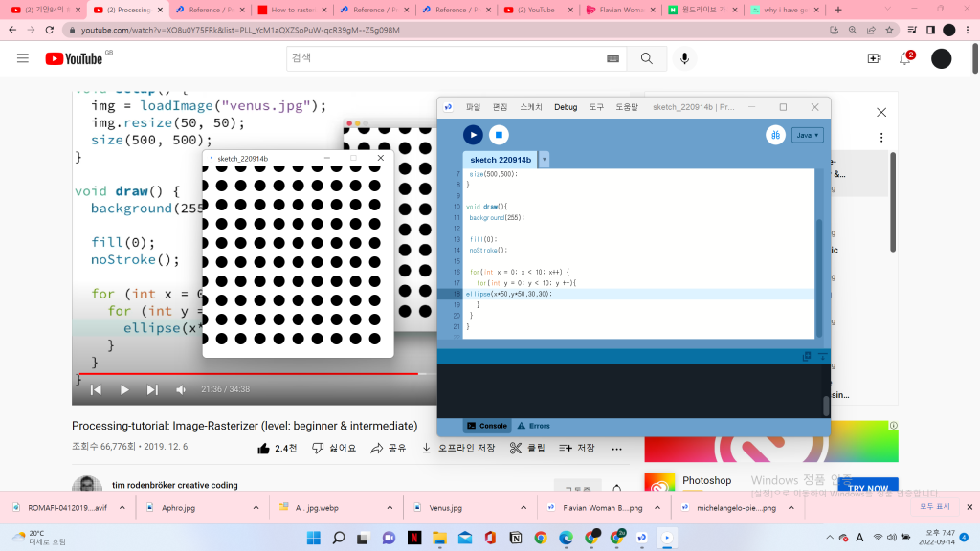
Task: Open more actions ellipsis under video
Action: point(617,449)
